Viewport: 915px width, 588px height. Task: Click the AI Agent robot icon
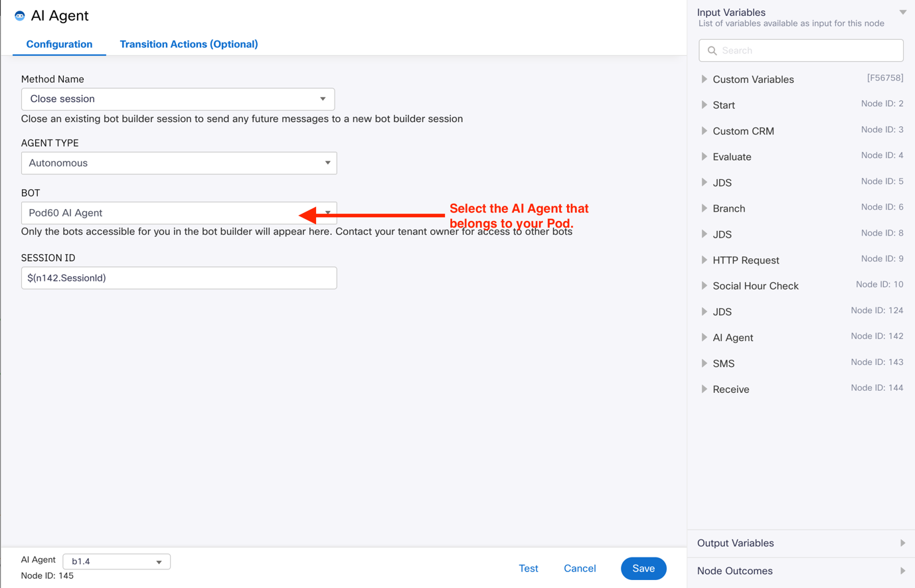point(20,16)
